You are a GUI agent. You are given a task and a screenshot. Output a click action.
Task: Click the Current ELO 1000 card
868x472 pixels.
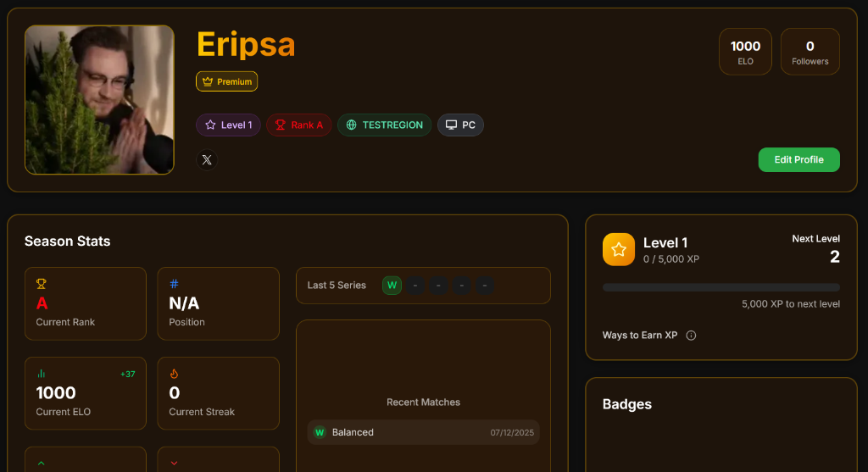click(86, 393)
